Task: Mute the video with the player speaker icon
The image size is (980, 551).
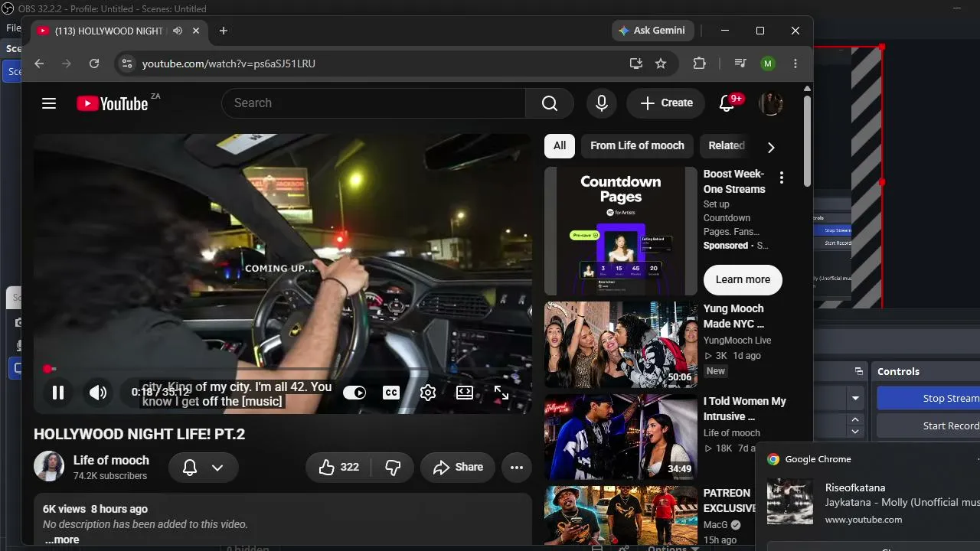Action: click(x=98, y=393)
